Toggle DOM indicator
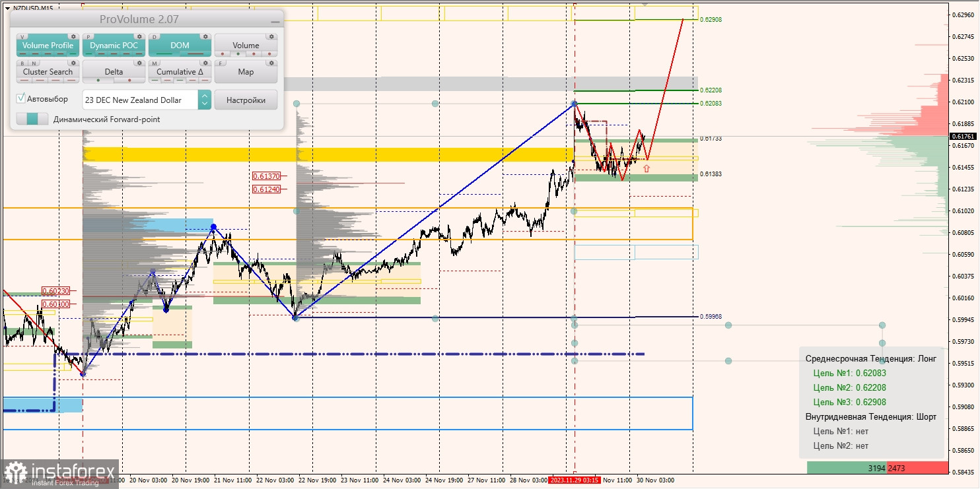This screenshot has width=980, height=489. point(180,45)
